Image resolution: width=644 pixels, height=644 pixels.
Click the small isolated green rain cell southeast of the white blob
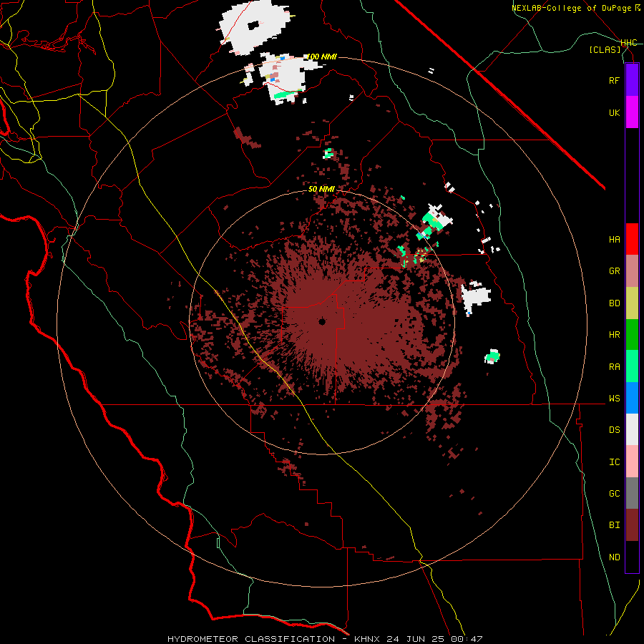pos(492,356)
